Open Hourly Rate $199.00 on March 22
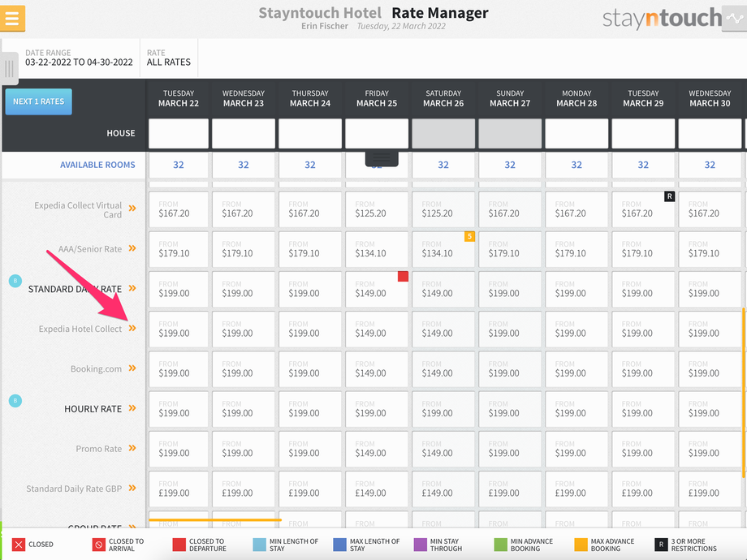 click(x=179, y=410)
